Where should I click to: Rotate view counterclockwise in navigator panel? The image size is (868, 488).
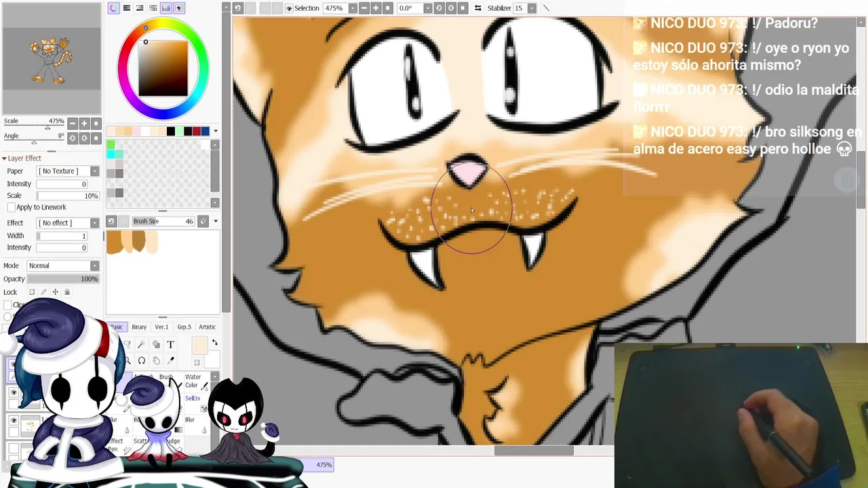(x=73, y=138)
